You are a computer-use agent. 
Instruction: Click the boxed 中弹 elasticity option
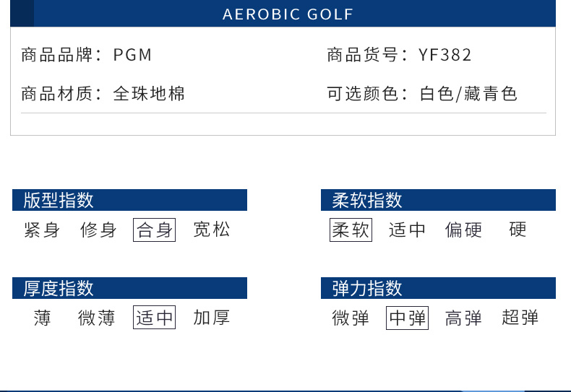(x=408, y=318)
